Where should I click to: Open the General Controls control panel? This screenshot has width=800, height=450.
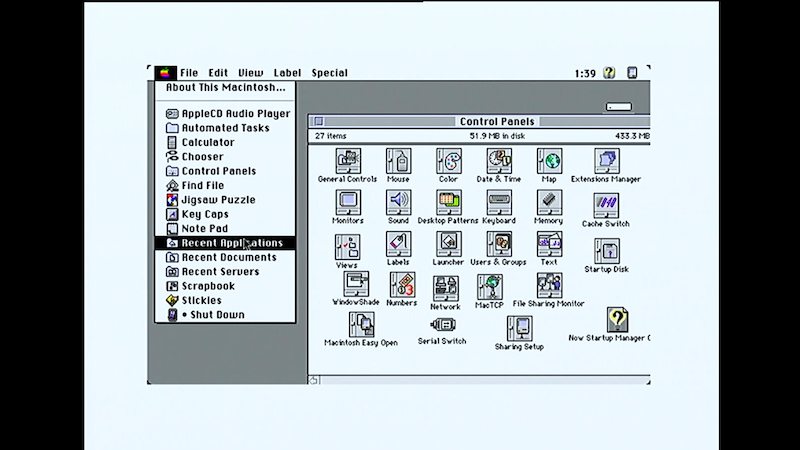click(348, 161)
